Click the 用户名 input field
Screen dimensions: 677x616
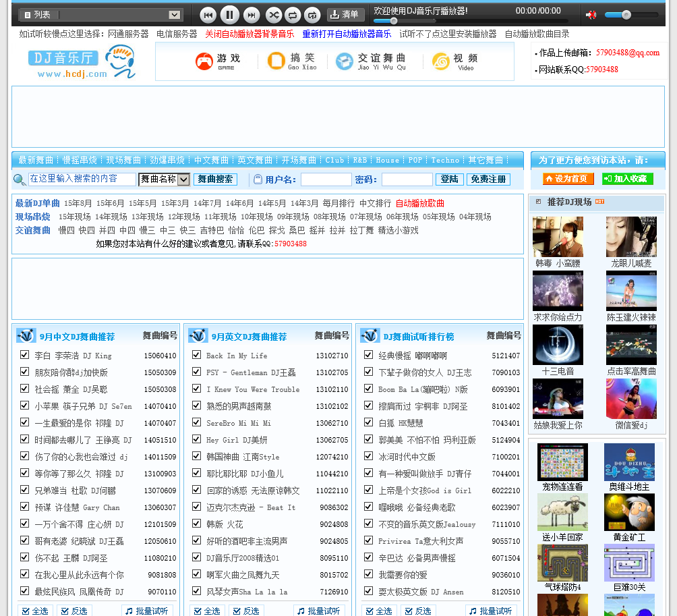(326, 179)
